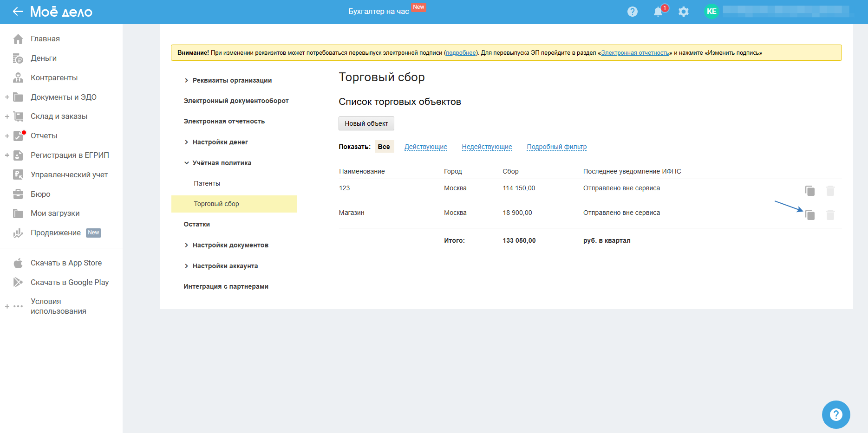This screenshot has height=433, width=868.
Task: Open Электронная отчетность settings section
Action: [224, 121]
